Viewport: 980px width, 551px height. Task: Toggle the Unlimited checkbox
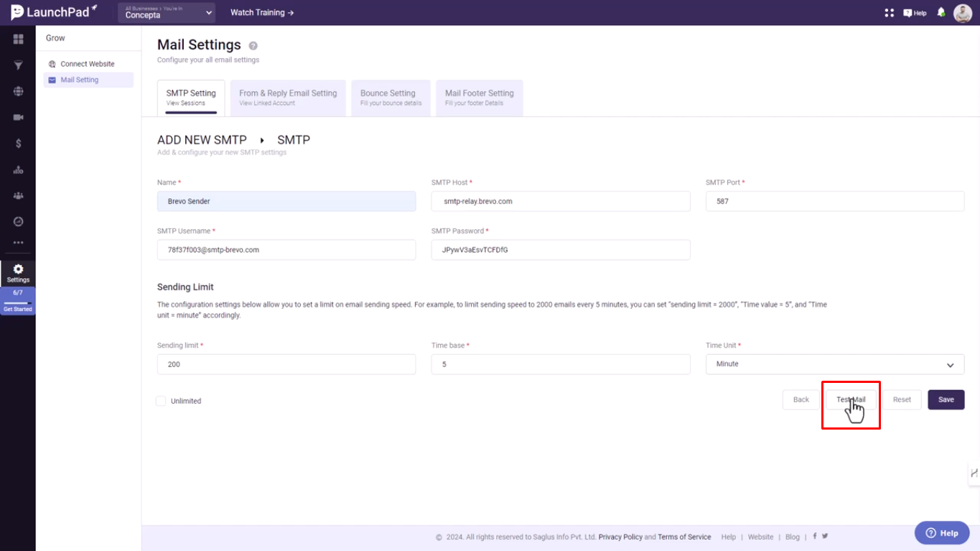click(161, 401)
